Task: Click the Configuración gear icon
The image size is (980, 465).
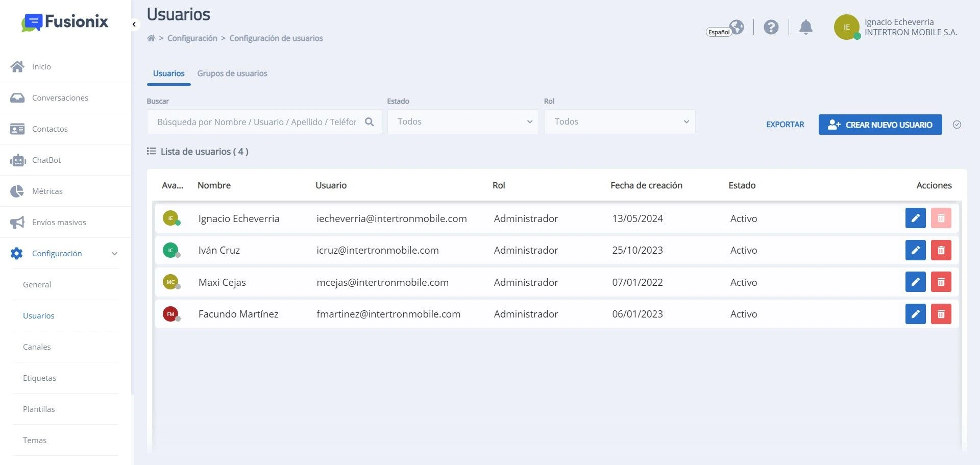Action: point(17,253)
